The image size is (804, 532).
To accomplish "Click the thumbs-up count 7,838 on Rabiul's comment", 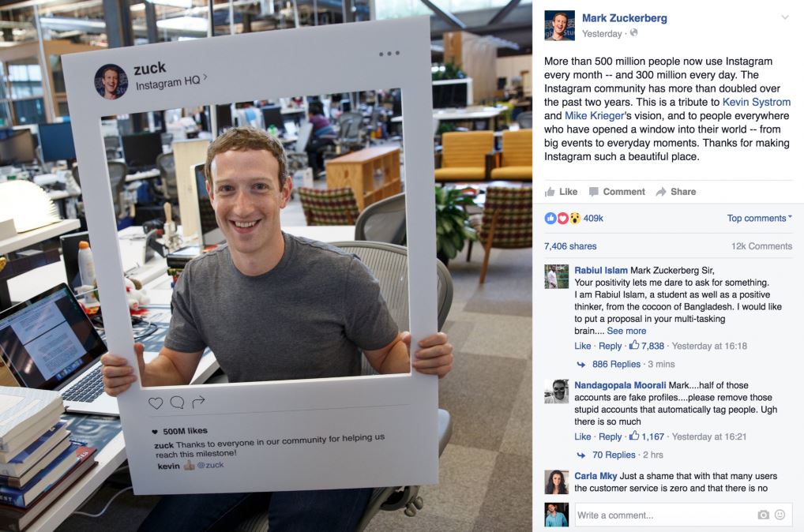I will [647, 346].
